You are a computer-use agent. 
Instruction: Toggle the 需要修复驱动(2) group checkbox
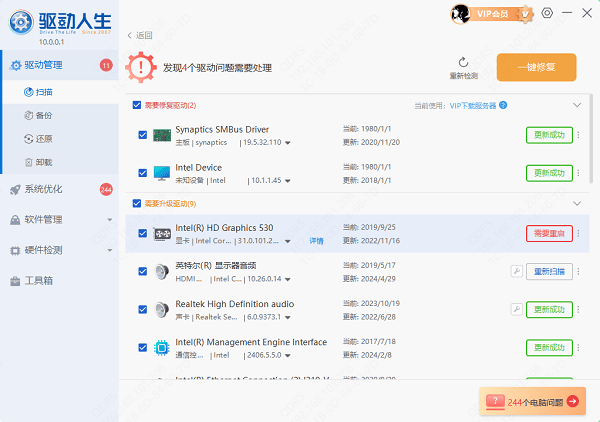[137, 105]
